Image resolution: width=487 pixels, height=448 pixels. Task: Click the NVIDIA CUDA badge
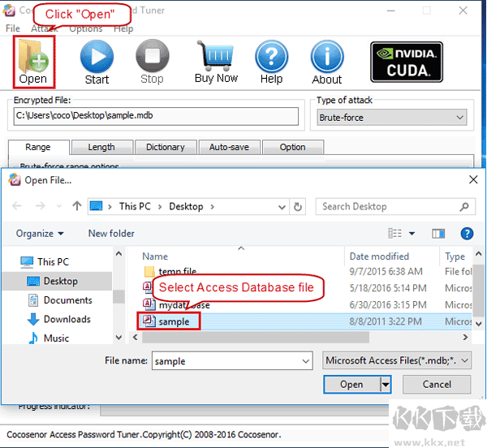pyautogui.click(x=407, y=62)
